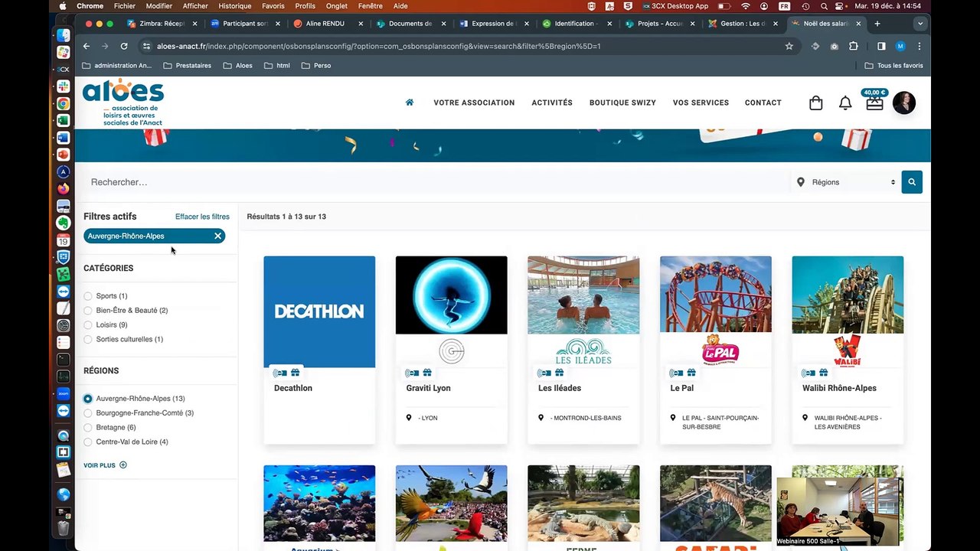Open the Graviti Lyon offer title
Image resolution: width=980 pixels, height=551 pixels.
429,388
